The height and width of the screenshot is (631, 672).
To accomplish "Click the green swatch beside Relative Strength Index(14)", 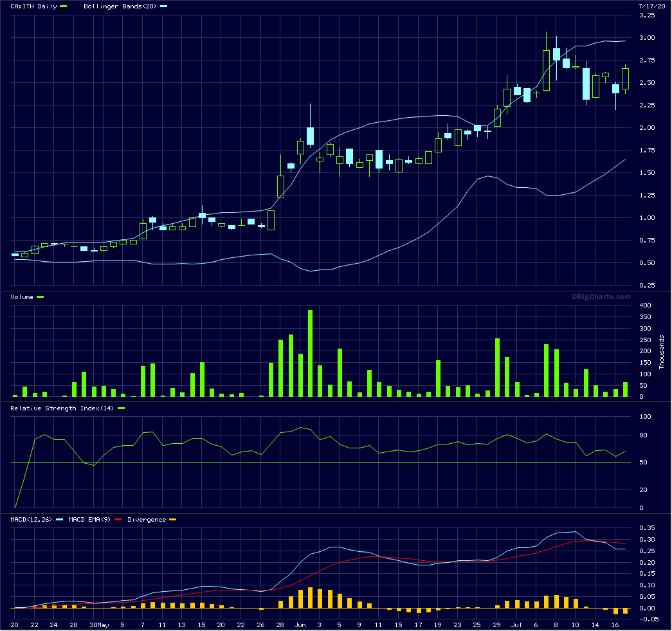I will click(x=122, y=408).
